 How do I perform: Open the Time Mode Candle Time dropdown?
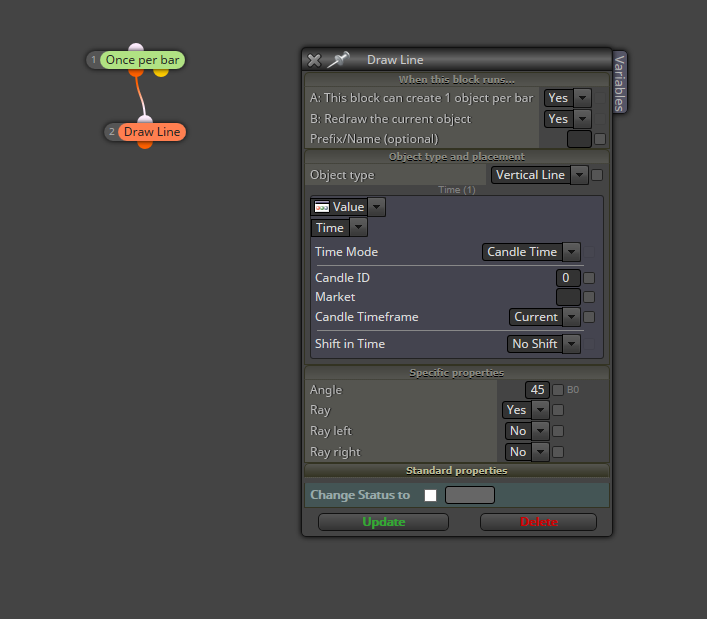[531, 252]
